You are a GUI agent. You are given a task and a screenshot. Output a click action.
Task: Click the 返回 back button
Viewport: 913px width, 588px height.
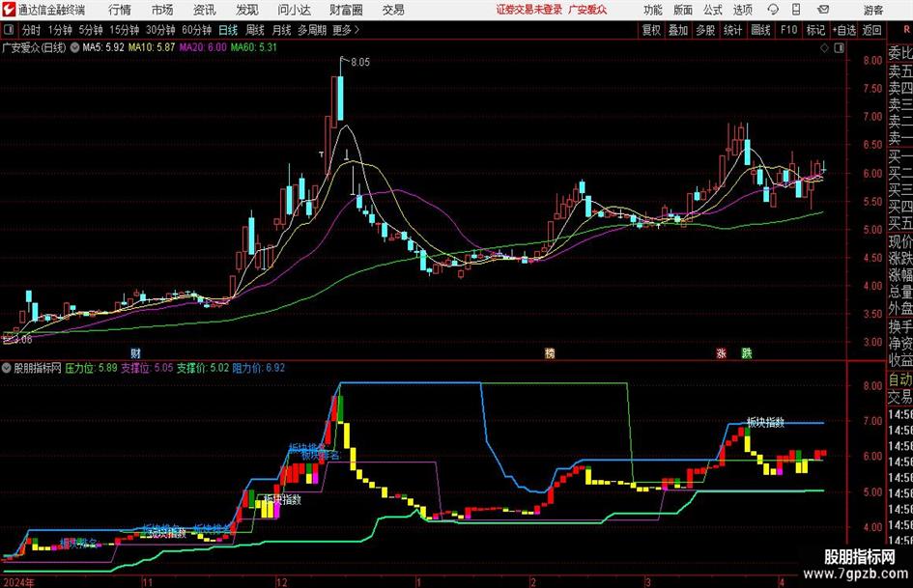(x=871, y=30)
